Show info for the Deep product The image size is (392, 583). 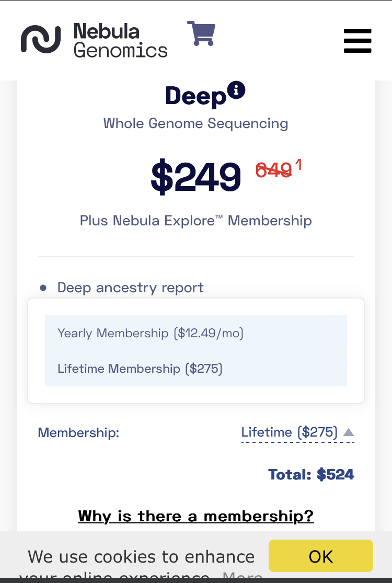(236, 90)
